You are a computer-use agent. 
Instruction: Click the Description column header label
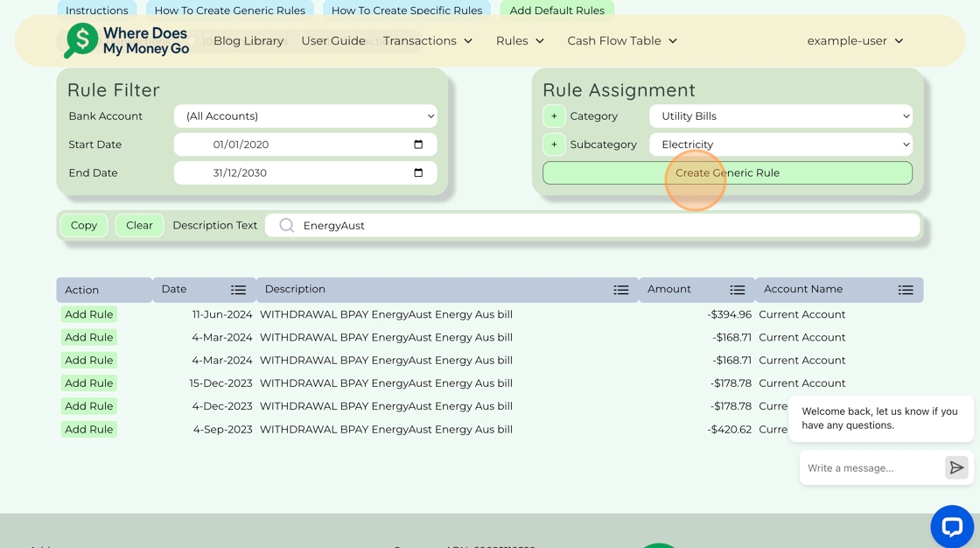[295, 289]
